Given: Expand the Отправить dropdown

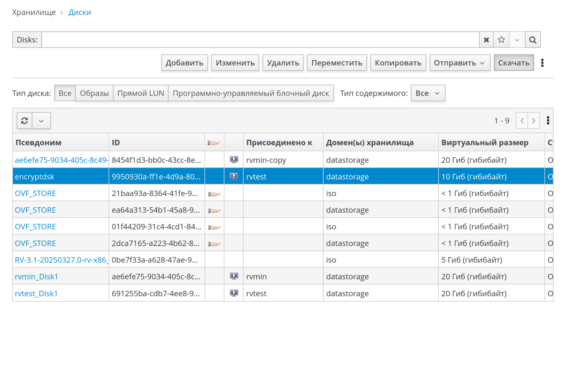Looking at the screenshot, I should coord(459,63).
